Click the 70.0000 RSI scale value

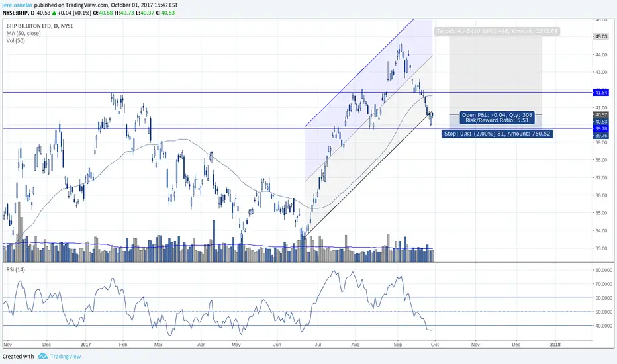pyautogui.click(x=604, y=284)
